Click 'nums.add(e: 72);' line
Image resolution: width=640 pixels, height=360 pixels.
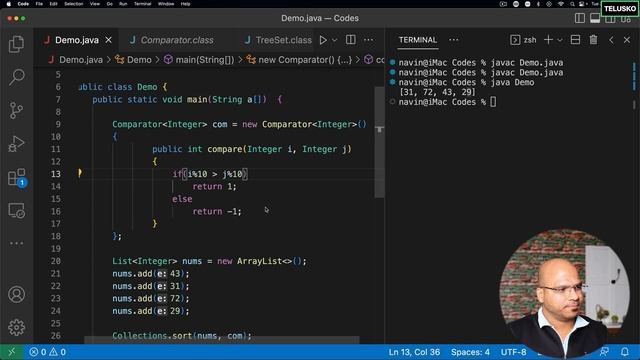click(151, 298)
